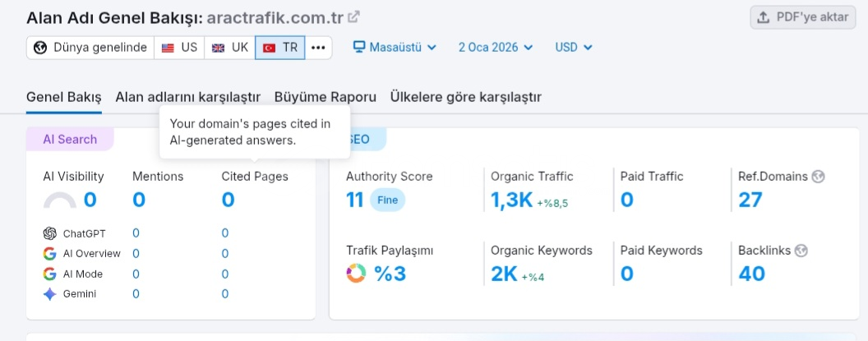
Task: Click the Google icon beside AI Mode
Action: [x=50, y=274]
